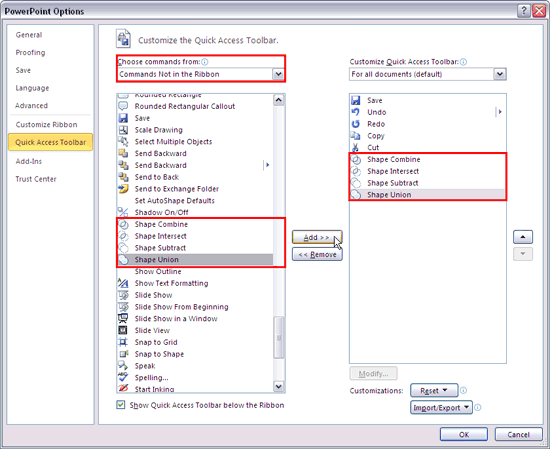
Task: Click the Slide Show From Beginning icon
Action: [123, 307]
